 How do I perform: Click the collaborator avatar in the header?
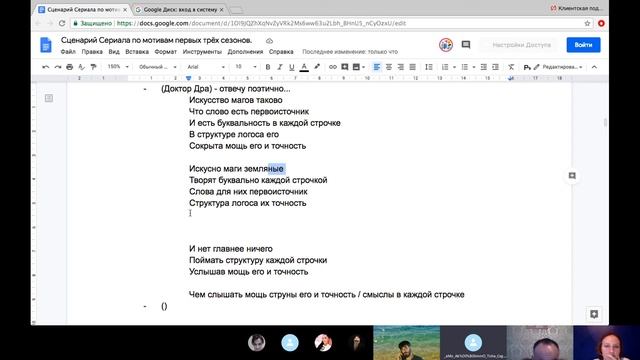click(x=446, y=45)
